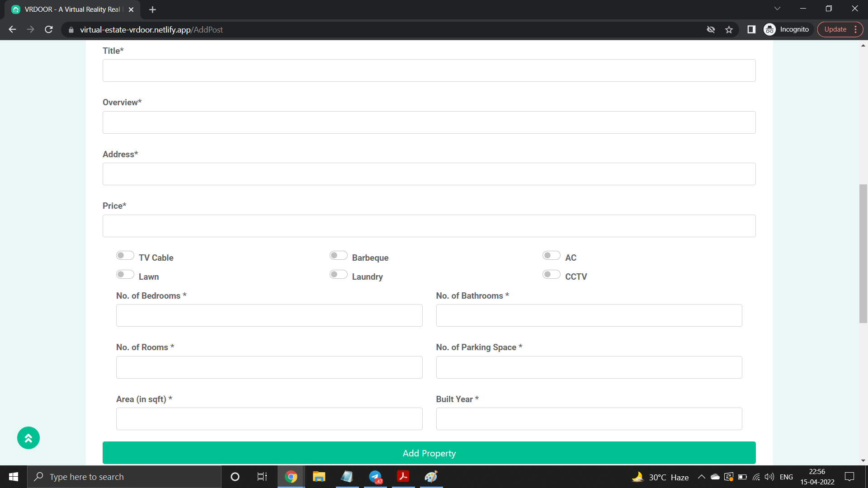Open the Chrome Update menu
The height and width of the screenshot is (488, 868).
click(840, 30)
